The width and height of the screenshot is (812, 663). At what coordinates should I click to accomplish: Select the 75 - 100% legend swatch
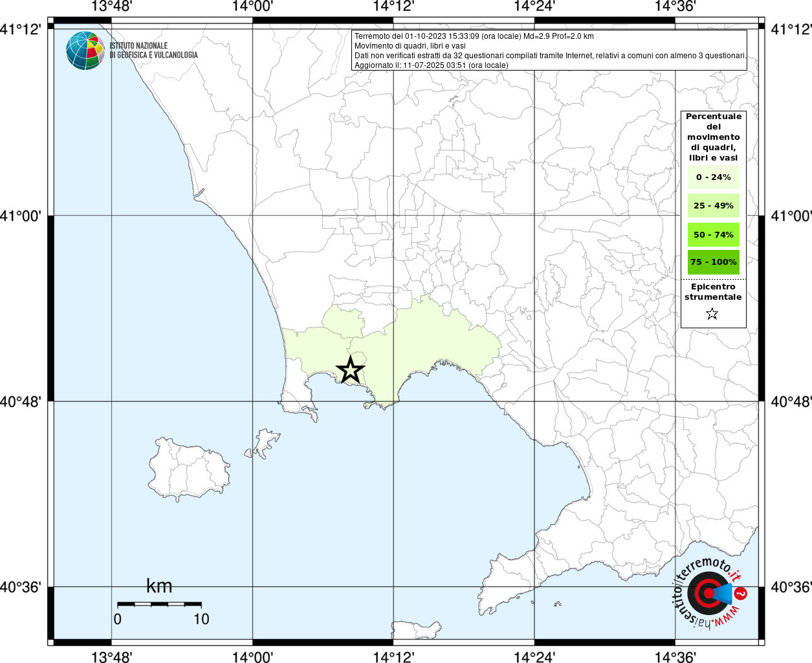coord(713,262)
